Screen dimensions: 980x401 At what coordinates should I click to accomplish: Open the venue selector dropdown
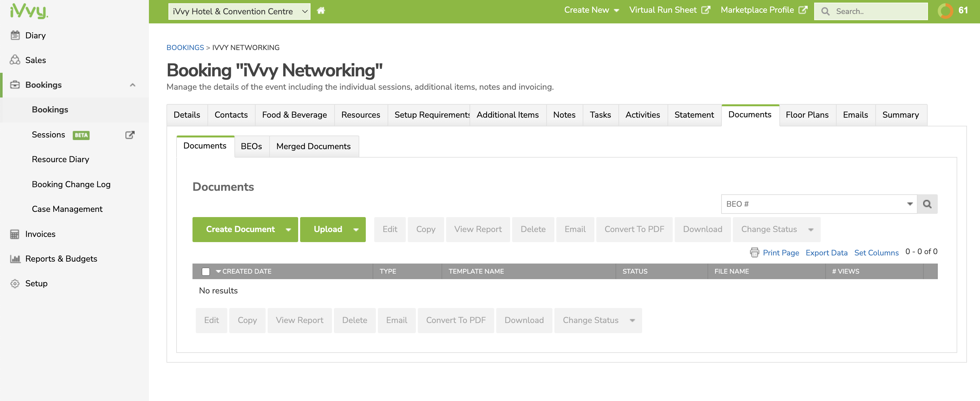[x=239, y=11]
